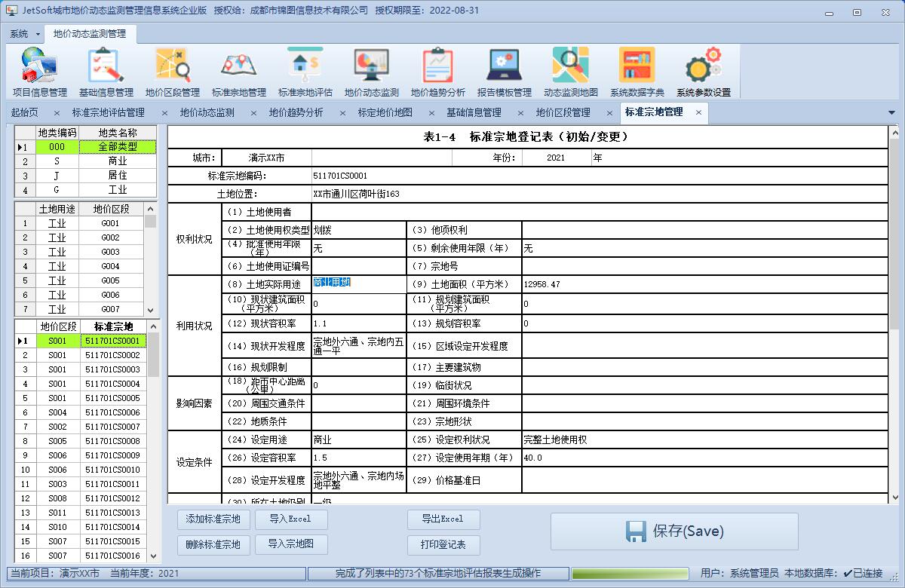Click the 保存(Save) button

[x=674, y=531]
